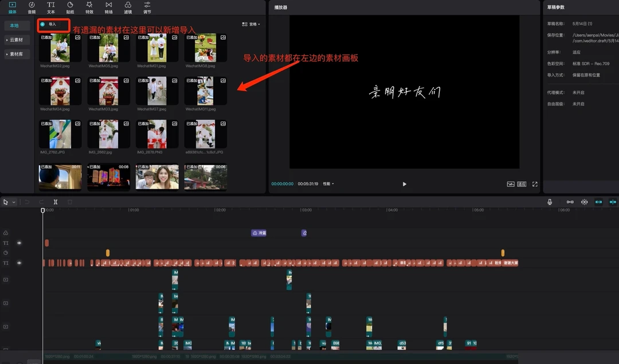Click the lower text track TI icon
The width and height of the screenshot is (619, 364).
tap(6, 263)
